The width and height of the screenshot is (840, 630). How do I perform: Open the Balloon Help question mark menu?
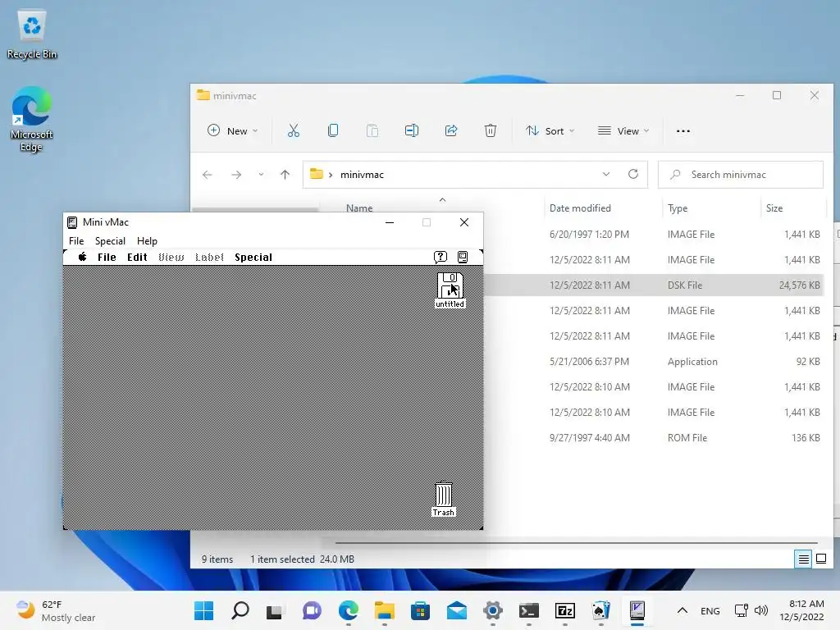[x=441, y=257]
